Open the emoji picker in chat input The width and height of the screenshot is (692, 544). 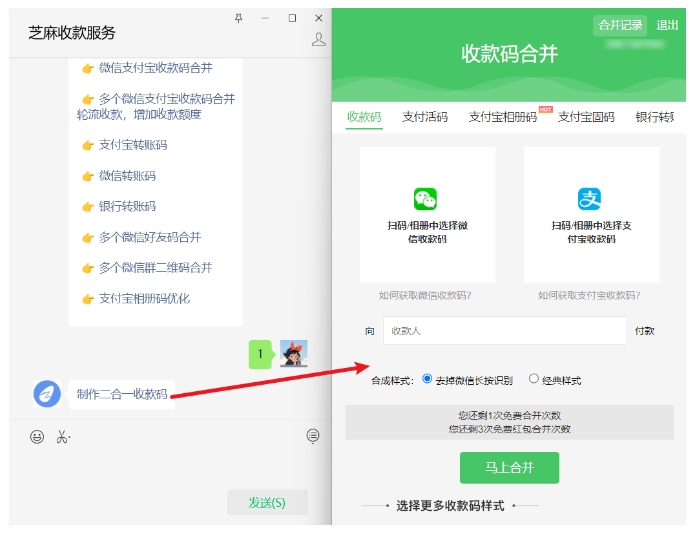click(37, 437)
